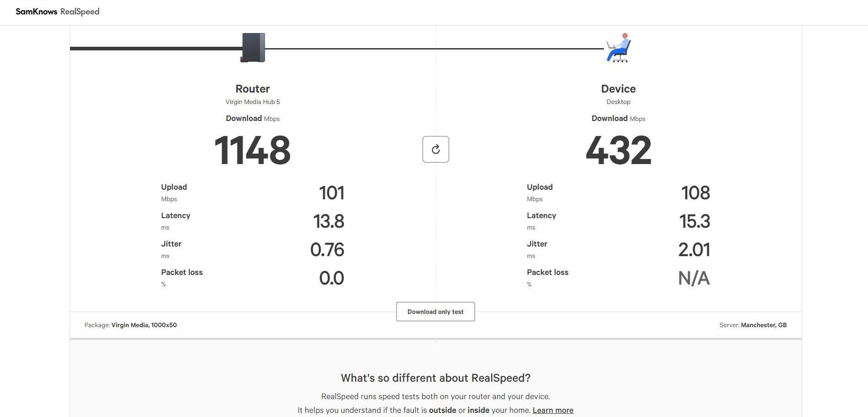Click the What's so different about RealSpeed heading
868x417 pixels.
[435, 378]
